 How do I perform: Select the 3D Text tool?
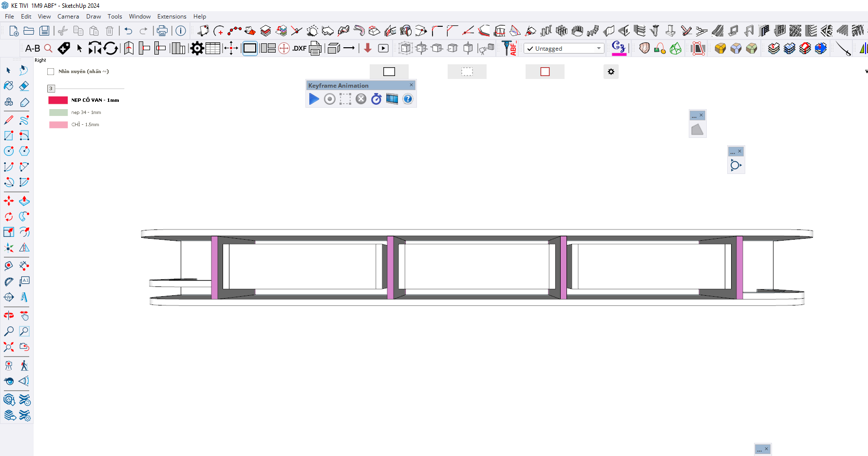click(24, 297)
